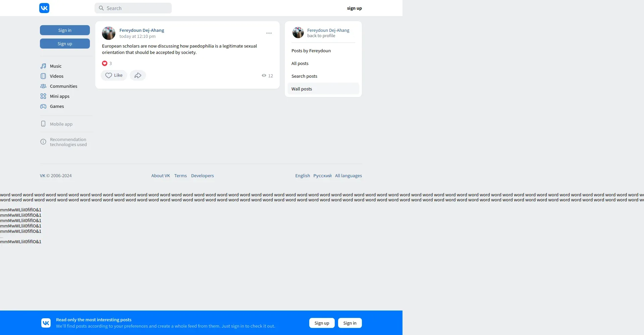Open the Terms footer link
Viewport: 644px width, 335px height.
(180, 176)
